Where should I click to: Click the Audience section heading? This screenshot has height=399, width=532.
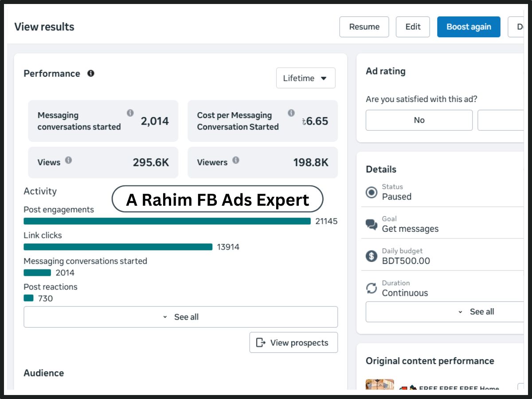click(x=43, y=373)
